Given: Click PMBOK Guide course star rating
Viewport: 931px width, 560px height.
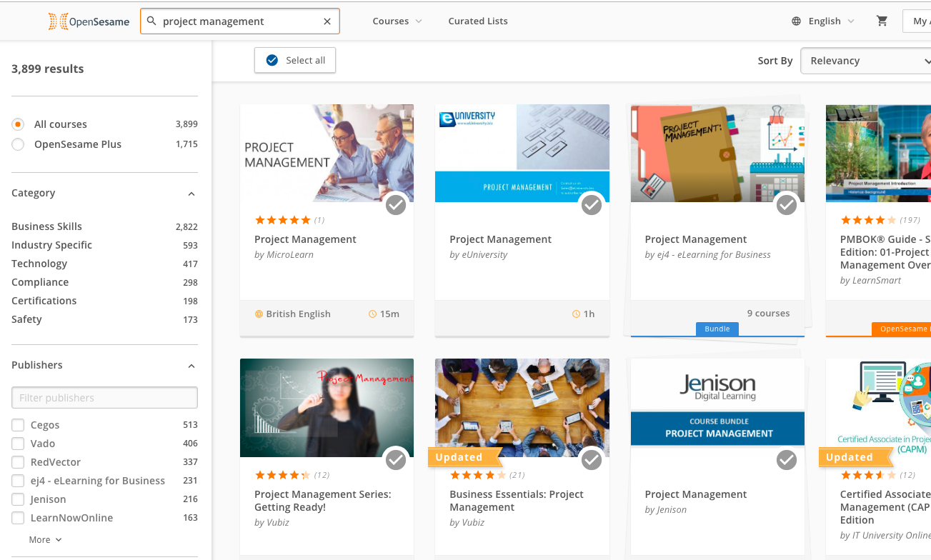Looking at the screenshot, I should pos(868,220).
